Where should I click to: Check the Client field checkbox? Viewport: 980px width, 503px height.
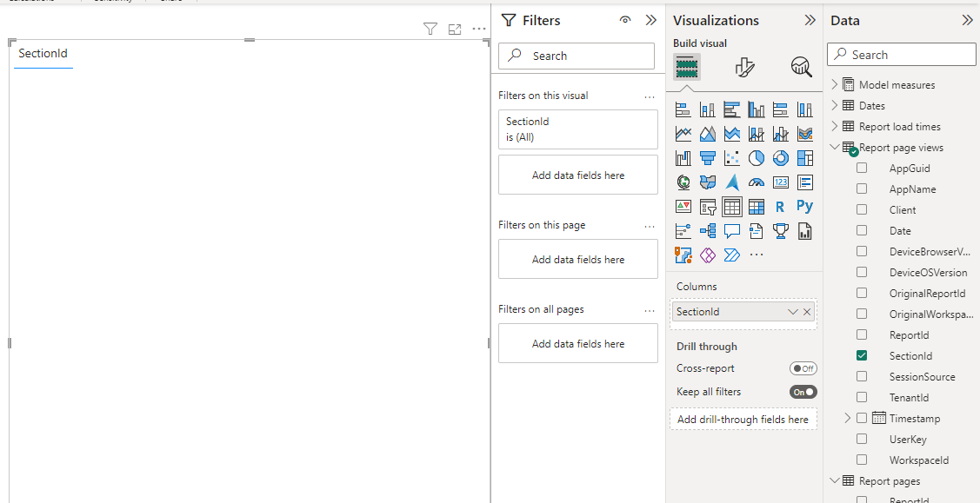[x=862, y=209]
